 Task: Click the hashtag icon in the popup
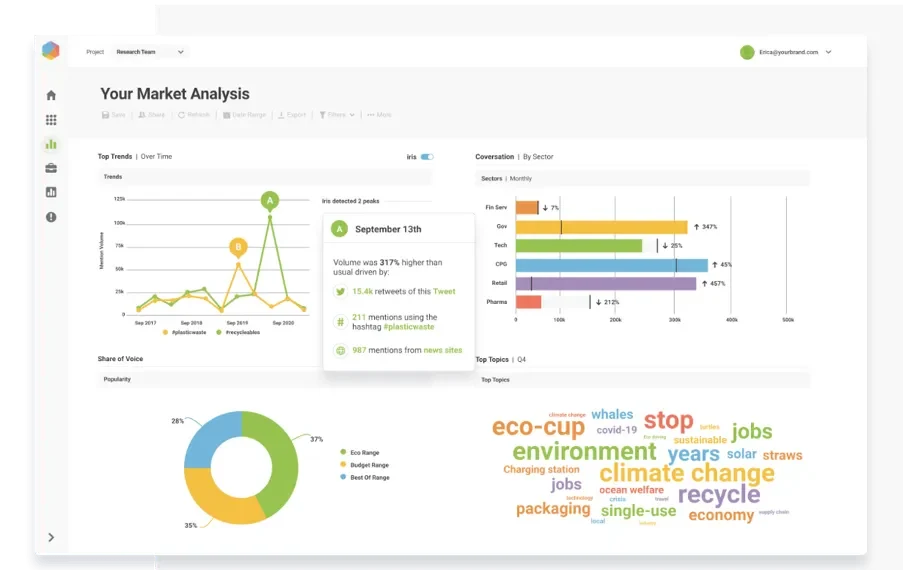[340, 322]
